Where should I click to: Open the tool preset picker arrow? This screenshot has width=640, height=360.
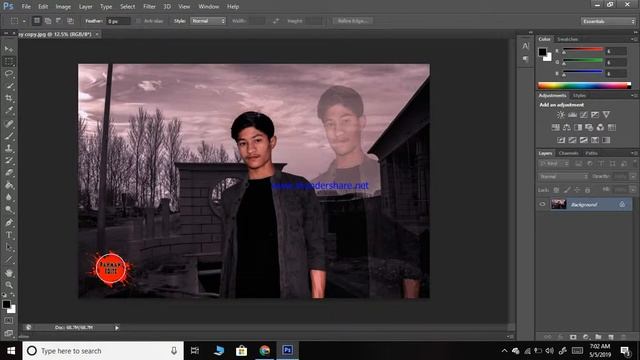coord(24,21)
